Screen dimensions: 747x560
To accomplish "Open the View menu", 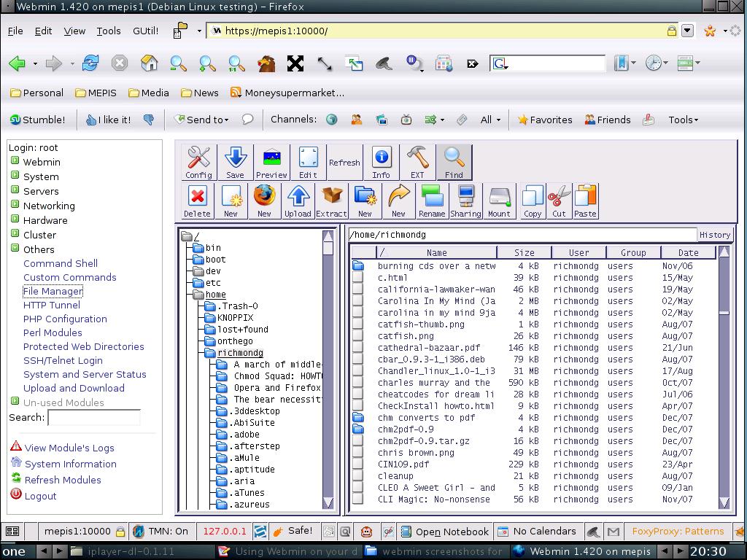I will point(74,31).
